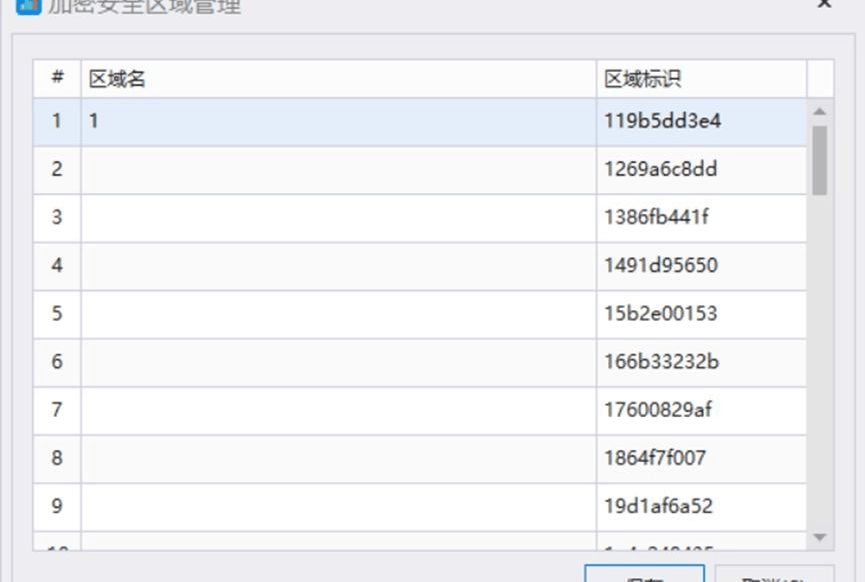Click row number 8 cell
This screenshot has height=582, width=865.
coord(57,459)
